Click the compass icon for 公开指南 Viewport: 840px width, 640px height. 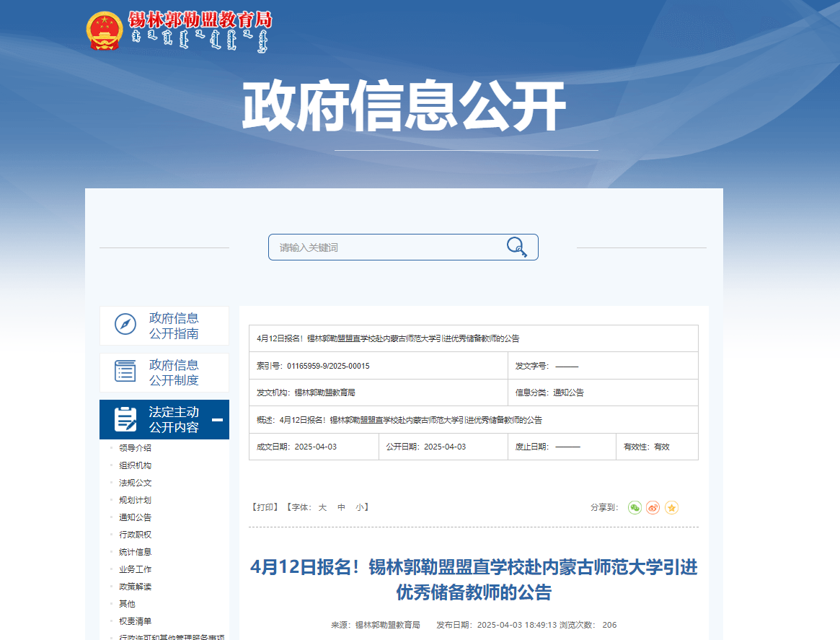[x=125, y=324]
